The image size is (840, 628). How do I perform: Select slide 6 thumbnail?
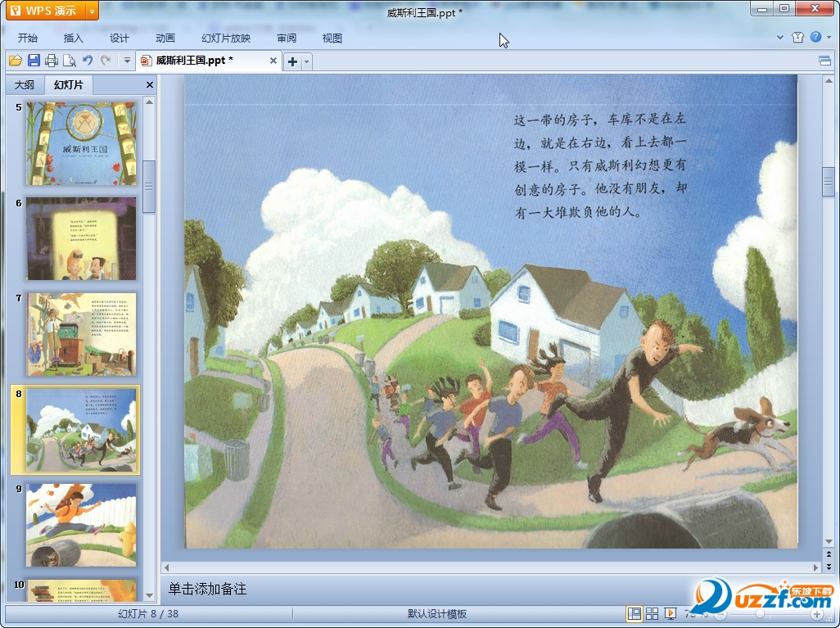coord(81,238)
